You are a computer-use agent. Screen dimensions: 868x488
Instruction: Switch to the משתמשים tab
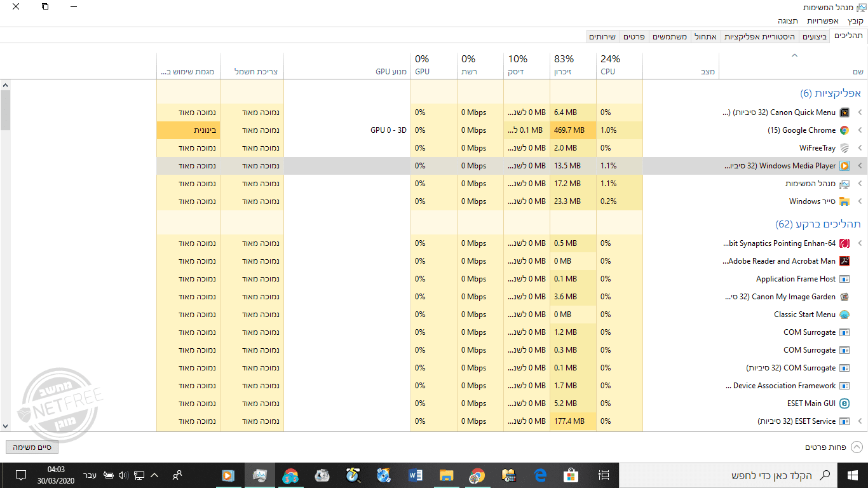coord(669,37)
